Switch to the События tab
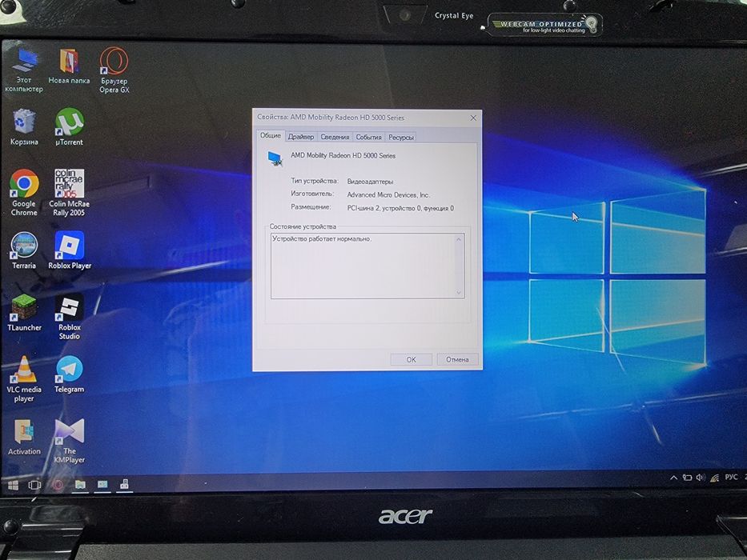Screen dimensions: 747x560 (x=369, y=137)
